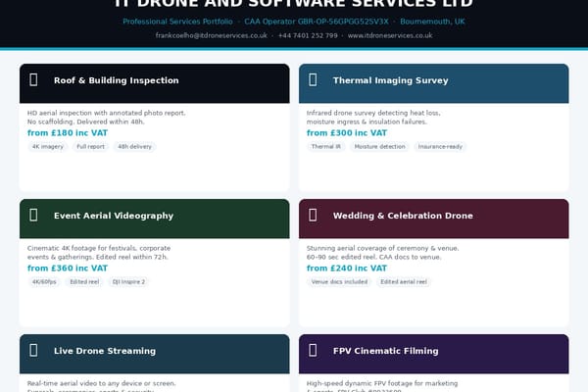Select the Event Aerial Videography heading
The height and width of the screenshot is (392, 588).
tap(114, 216)
